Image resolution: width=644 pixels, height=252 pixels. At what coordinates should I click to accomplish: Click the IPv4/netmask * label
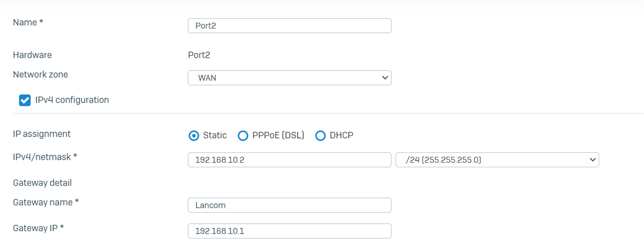coord(45,157)
